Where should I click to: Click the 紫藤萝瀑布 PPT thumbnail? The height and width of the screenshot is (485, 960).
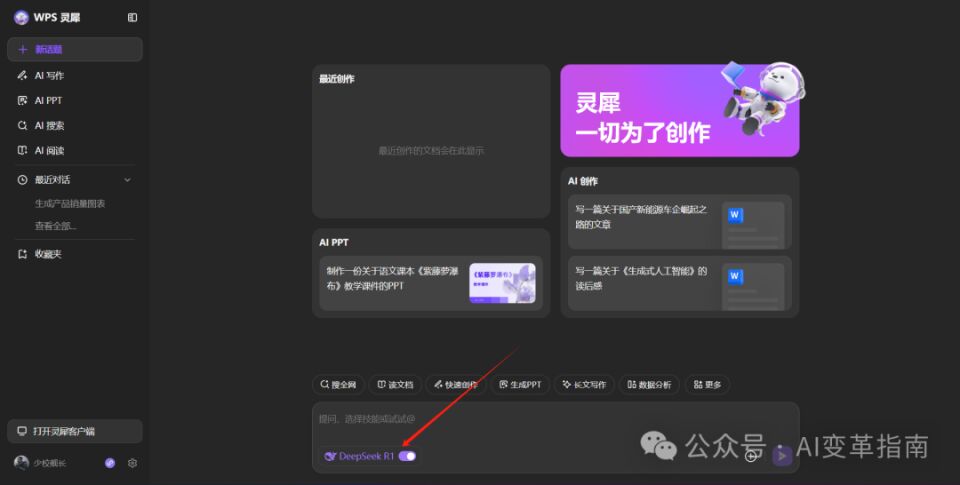(502, 283)
